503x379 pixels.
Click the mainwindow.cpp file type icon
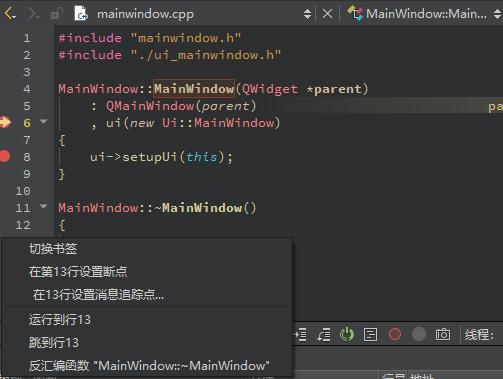pyautogui.click(x=81, y=13)
